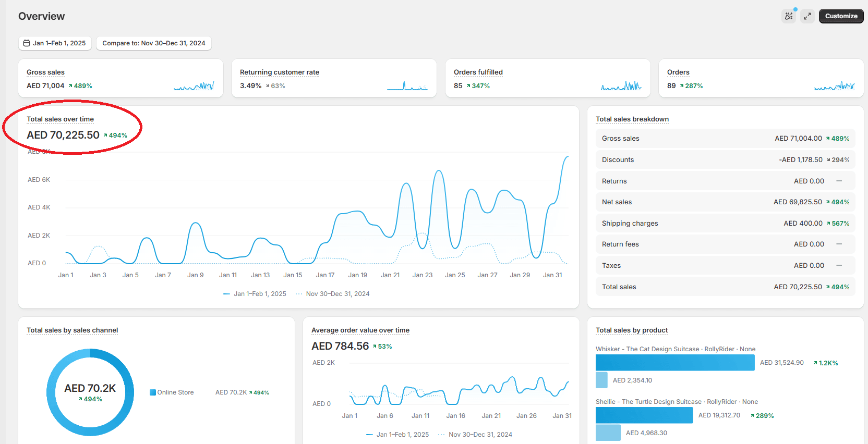Click the Online Store blue legend swatch
868x444 pixels.
click(153, 392)
